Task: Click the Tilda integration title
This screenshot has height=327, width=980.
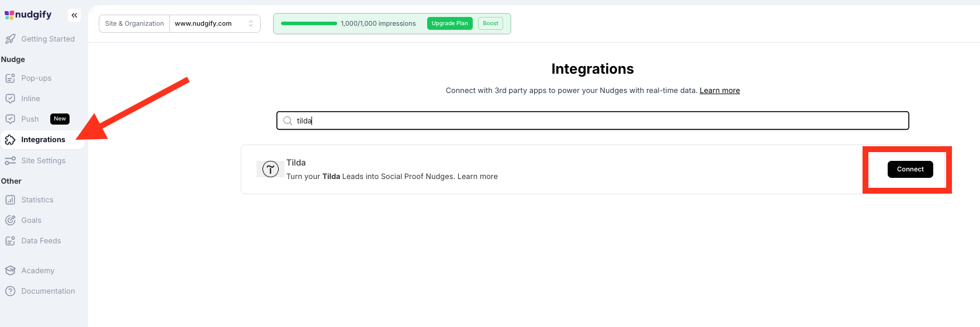Action: point(296,163)
